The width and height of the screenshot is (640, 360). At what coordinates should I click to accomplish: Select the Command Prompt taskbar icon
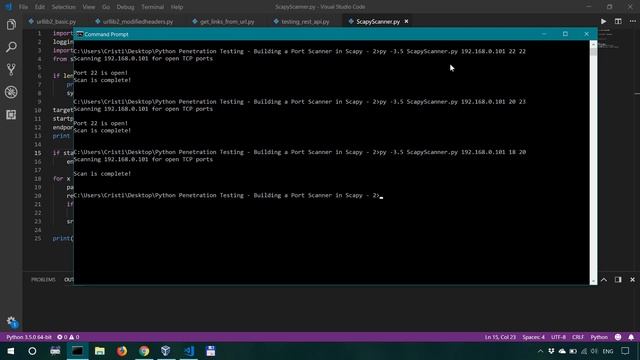click(78, 351)
